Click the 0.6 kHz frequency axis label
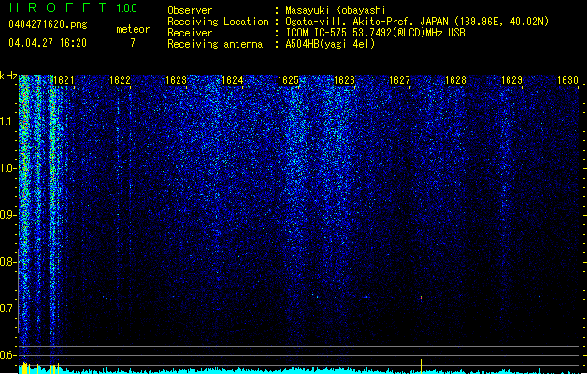Image resolution: width=588 pixels, height=374 pixels. [x=8, y=355]
